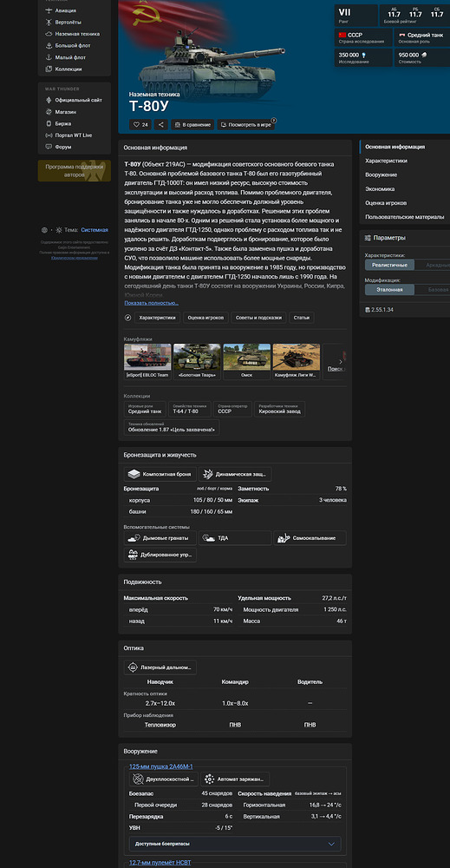Expand Доступные боеприпасы dropdown
The width and height of the screenshot is (450, 868).
pyautogui.click(x=235, y=844)
